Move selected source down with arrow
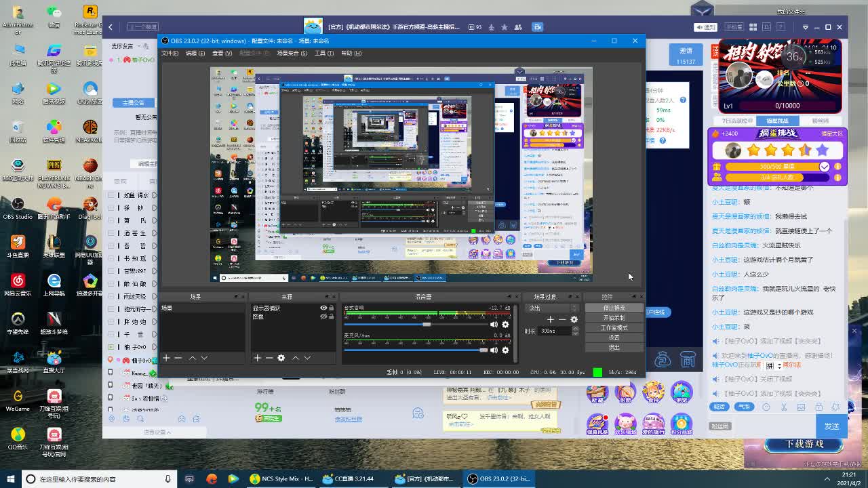The height and width of the screenshot is (488, 868). (x=307, y=358)
